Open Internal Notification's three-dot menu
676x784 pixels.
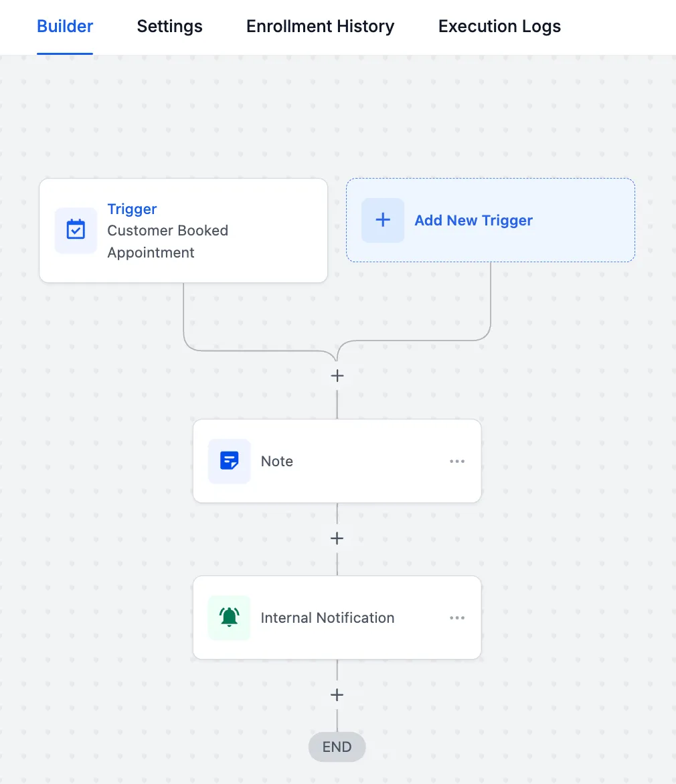[457, 617]
